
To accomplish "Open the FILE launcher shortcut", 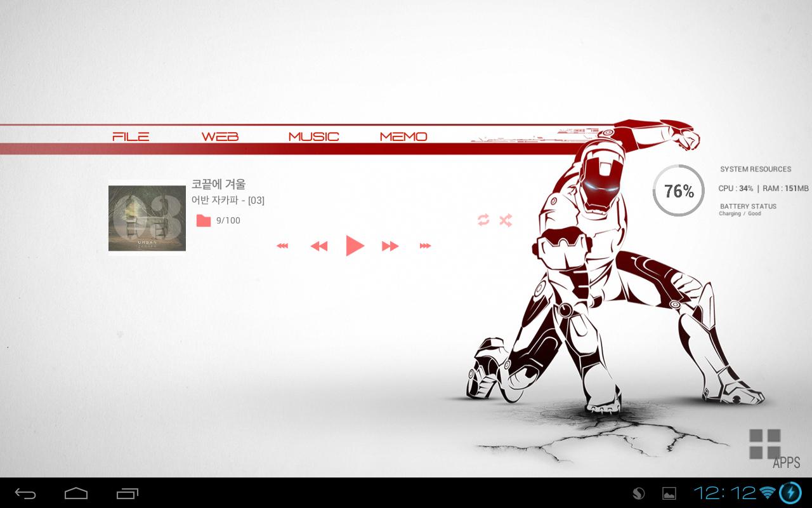I will pyautogui.click(x=131, y=137).
